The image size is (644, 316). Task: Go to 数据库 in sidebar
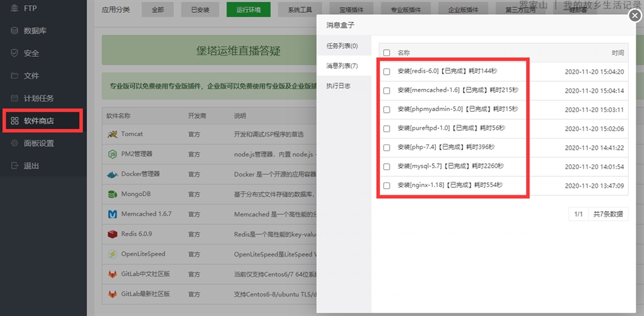37,30
